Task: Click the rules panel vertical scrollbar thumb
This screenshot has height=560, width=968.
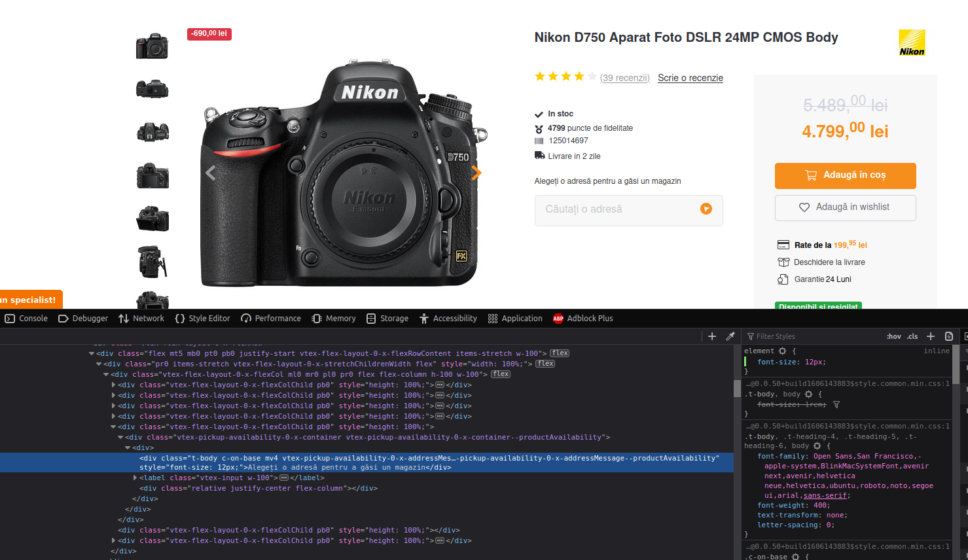Action: (x=956, y=364)
